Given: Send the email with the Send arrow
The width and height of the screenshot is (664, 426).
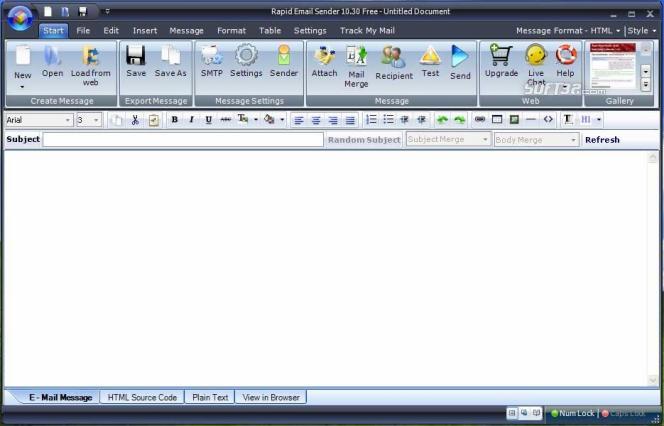Looking at the screenshot, I should point(460,56).
